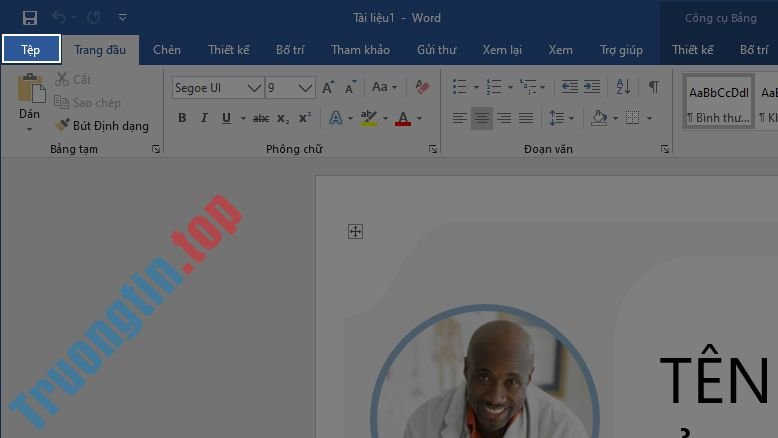The height and width of the screenshot is (438, 778).
Task: Click the borders icon
Action: (632, 118)
